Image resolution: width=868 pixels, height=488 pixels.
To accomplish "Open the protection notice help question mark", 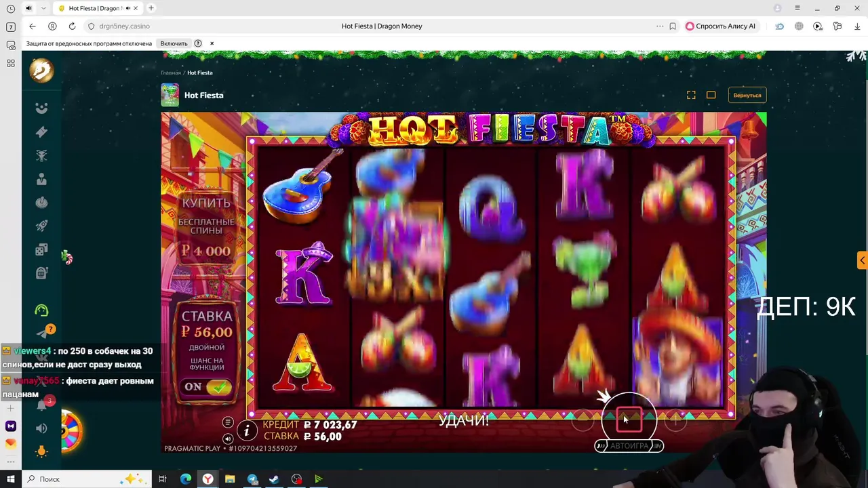I will coord(198,43).
